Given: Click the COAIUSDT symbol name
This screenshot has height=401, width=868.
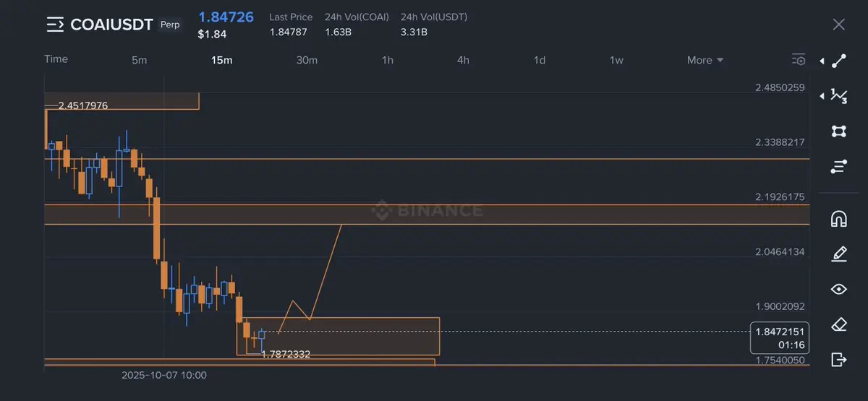Looking at the screenshot, I should [111, 25].
